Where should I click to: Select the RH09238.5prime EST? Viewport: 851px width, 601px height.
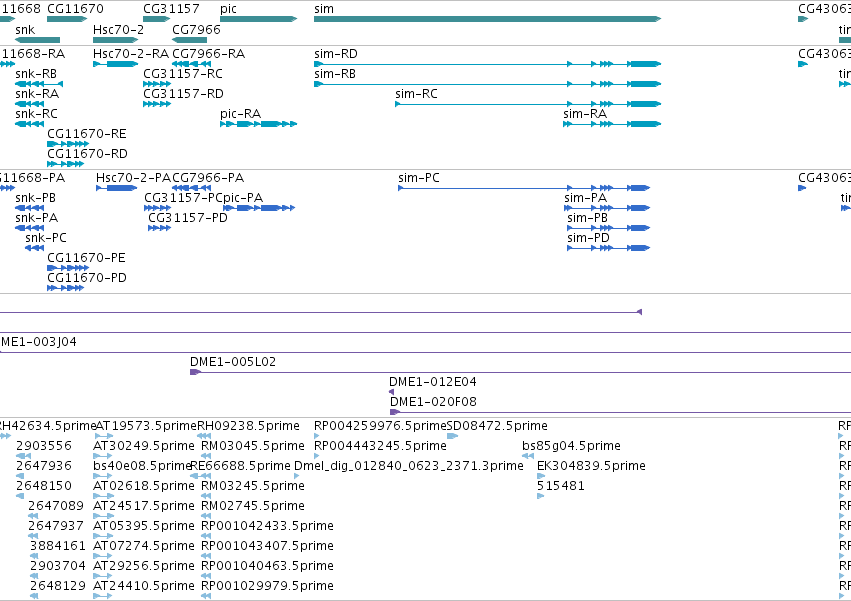(x=204, y=436)
